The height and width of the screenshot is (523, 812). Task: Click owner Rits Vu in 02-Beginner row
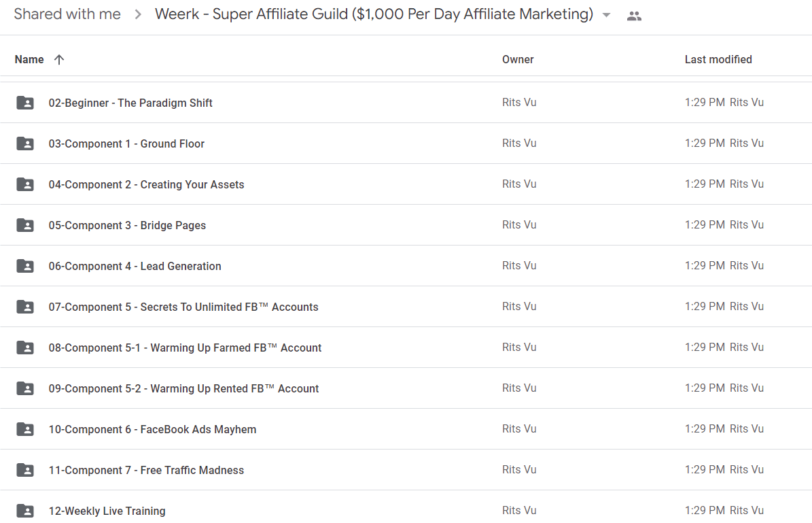click(x=519, y=103)
